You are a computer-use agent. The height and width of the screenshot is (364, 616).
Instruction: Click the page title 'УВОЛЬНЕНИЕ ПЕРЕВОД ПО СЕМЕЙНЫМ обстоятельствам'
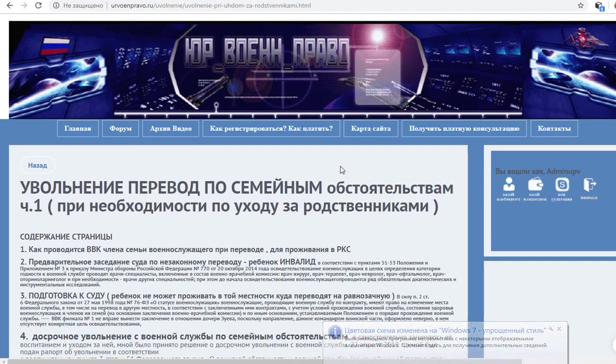(x=237, y=197)
